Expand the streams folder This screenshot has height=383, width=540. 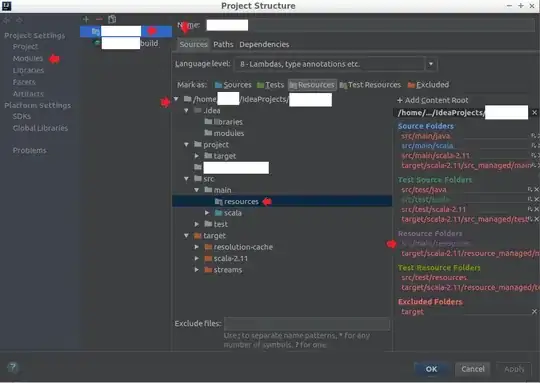coord(197,270)
